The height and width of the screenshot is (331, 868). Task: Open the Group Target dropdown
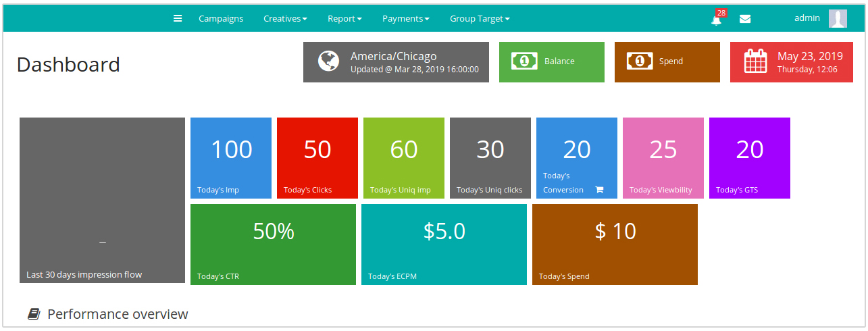[x=480, y=19]
